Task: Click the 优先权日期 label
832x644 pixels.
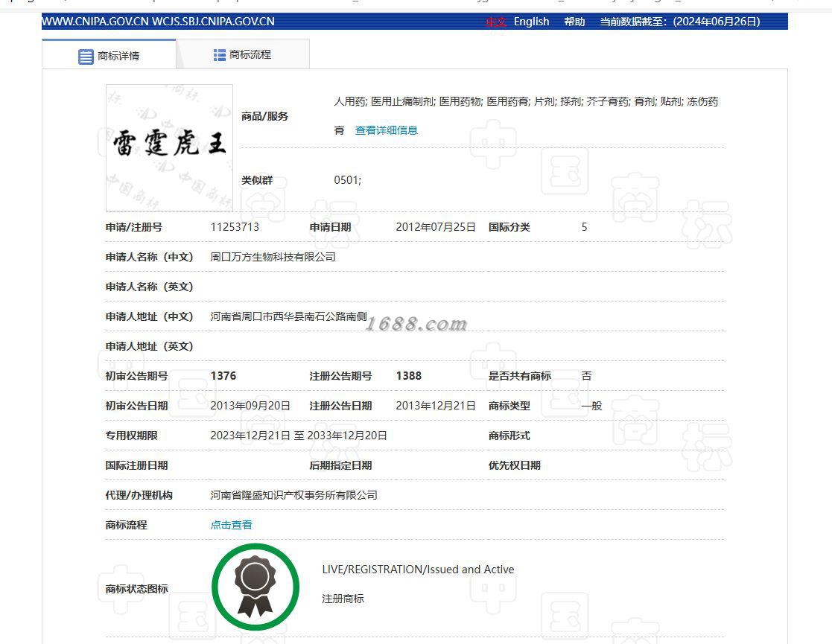Action: coord(515,465)
